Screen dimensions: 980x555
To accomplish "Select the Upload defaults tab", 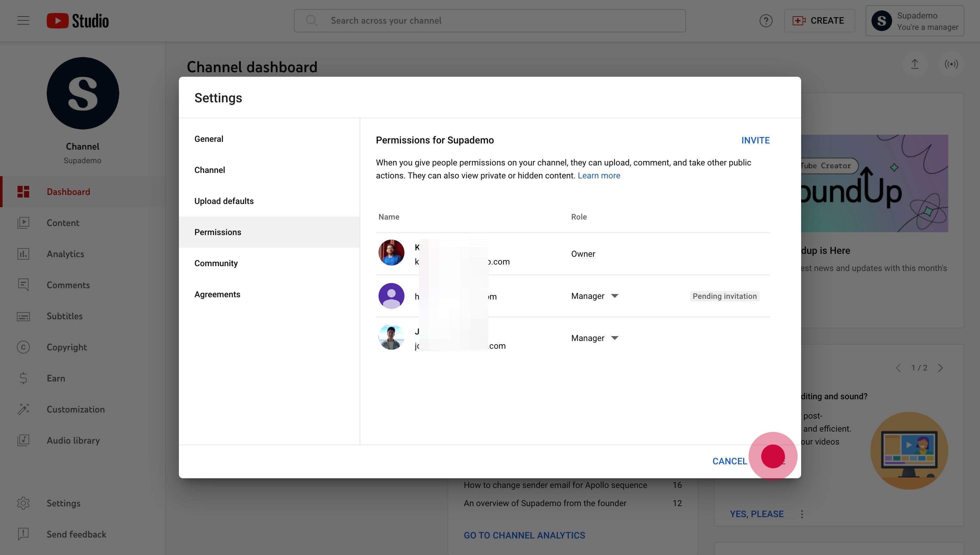I will 269,201.
